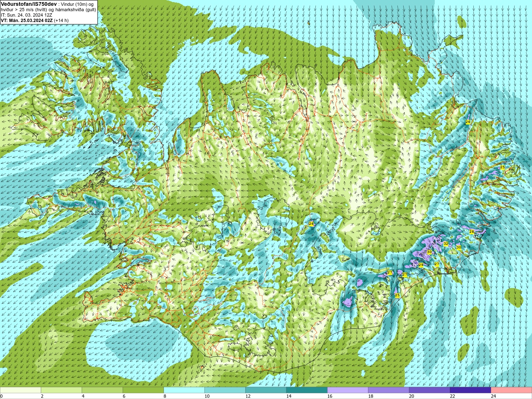Click the legend scale number 10
The width and height of the screenshot is (532, 399).
tap(207, 396)
